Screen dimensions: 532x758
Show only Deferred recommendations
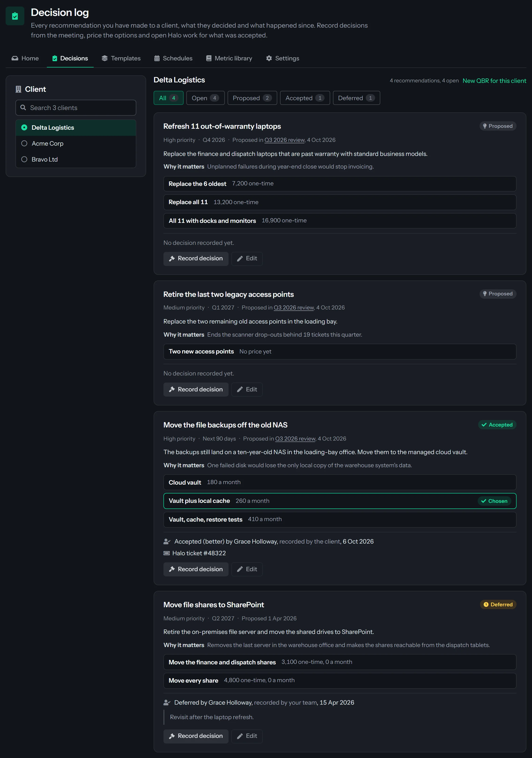[356, 98]
